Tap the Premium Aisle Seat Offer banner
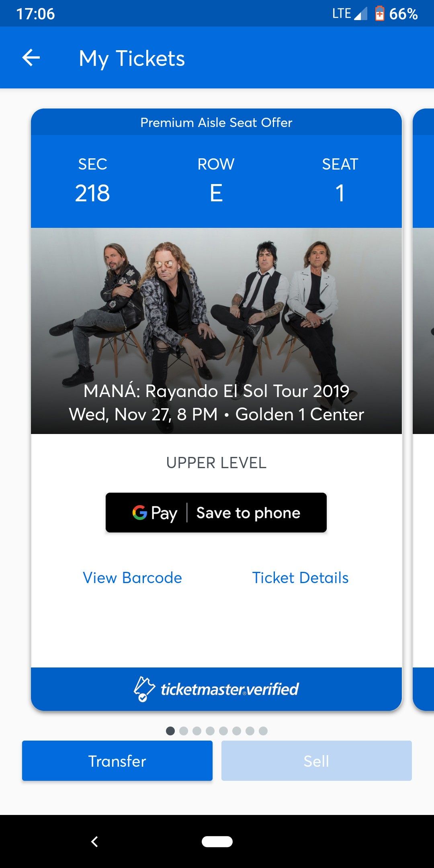Viewport: 434px width, 868px height. coord(216,123)
